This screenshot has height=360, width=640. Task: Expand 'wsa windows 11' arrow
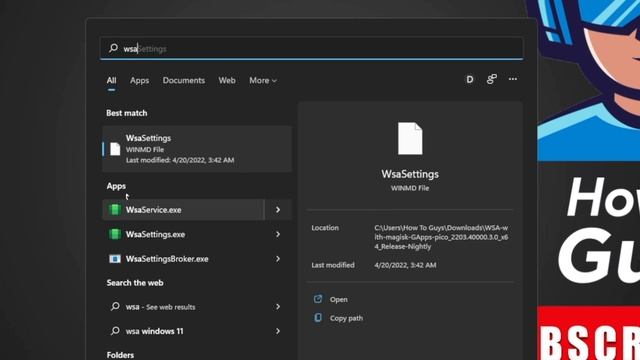[x=278, y=331]
